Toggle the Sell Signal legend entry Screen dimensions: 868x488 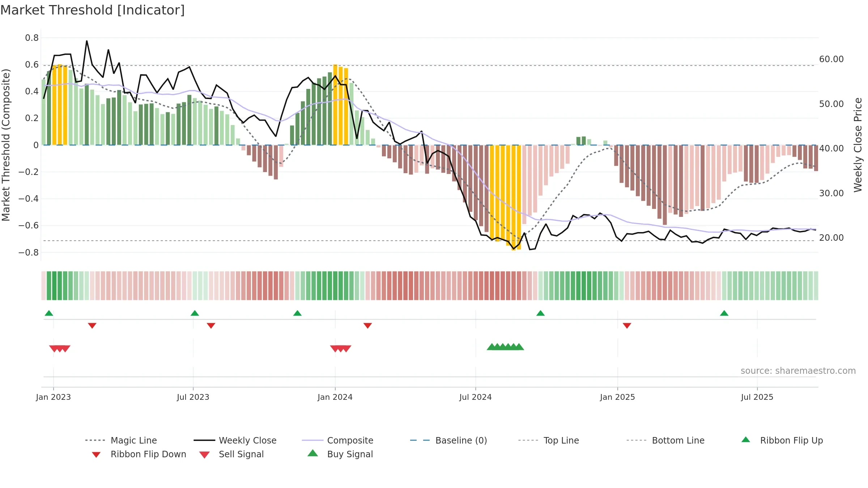[x=231, y=454]
